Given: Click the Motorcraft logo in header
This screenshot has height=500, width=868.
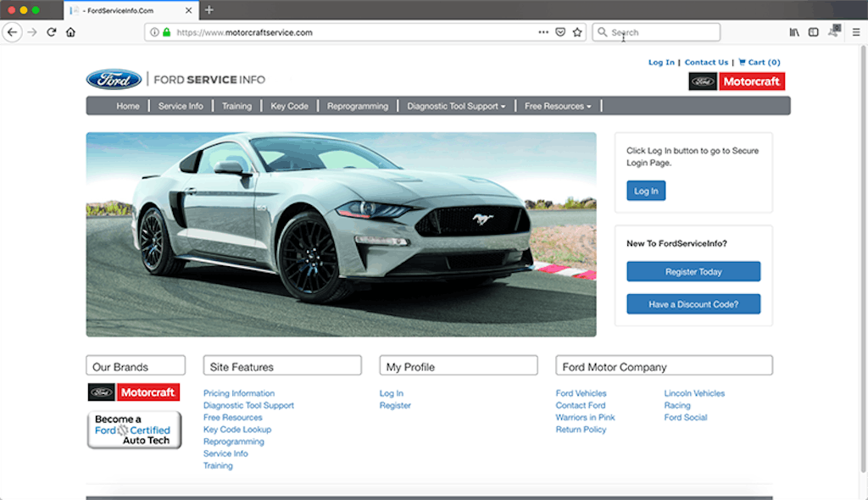Looking at the screenshot, I should pyautogui.click(x=737, y=81).
